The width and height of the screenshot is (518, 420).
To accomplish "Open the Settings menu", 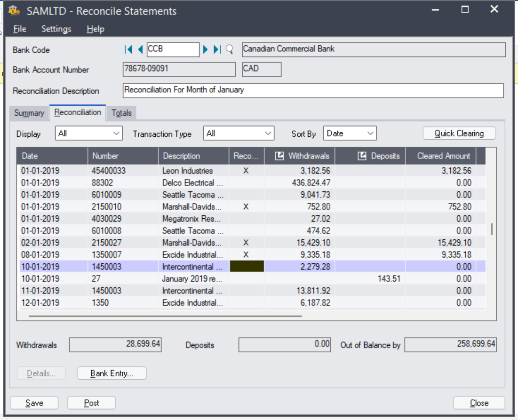I will (x=56, y=29).
